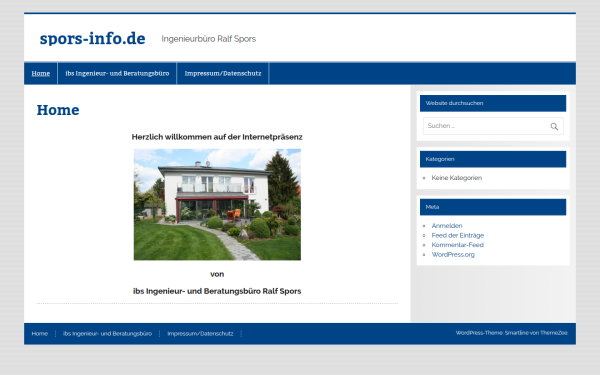
Task: Click the Website durchsuchen widget title
Action: 454,103
